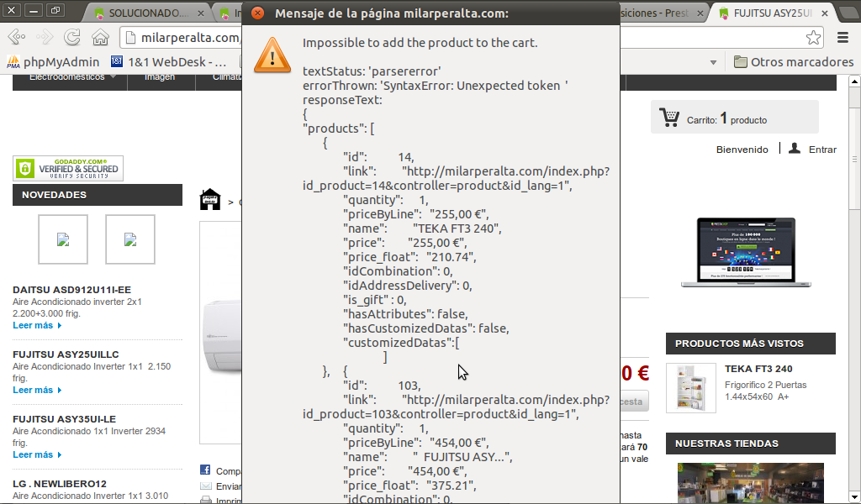
Task: Click second Novedades thumbnail image
Action: point(130,239)
